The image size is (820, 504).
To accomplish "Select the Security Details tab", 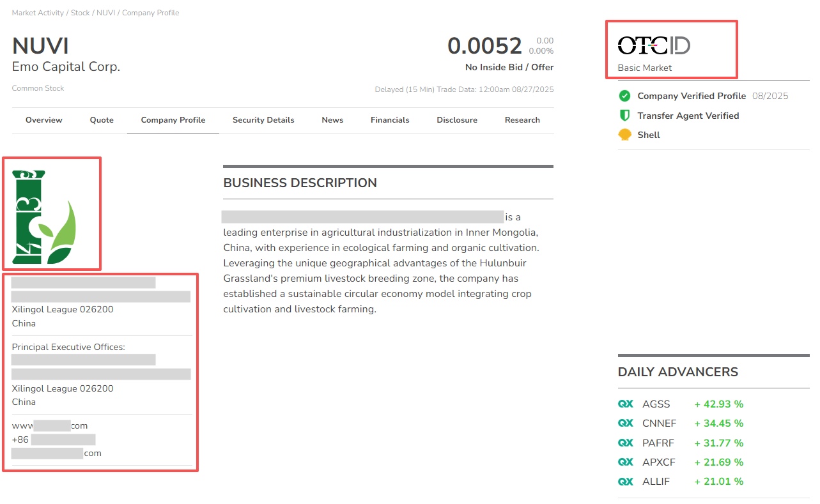I will [263, 120].
